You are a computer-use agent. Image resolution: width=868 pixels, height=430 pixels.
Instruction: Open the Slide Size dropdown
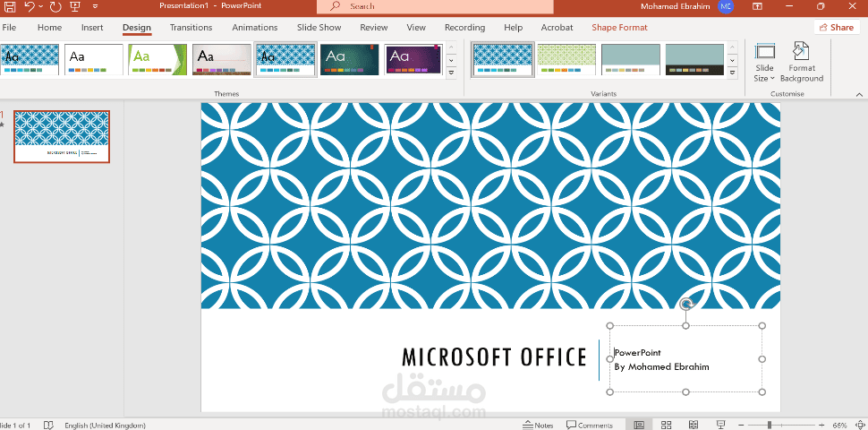pyautogui.click(x=764, y=62)
